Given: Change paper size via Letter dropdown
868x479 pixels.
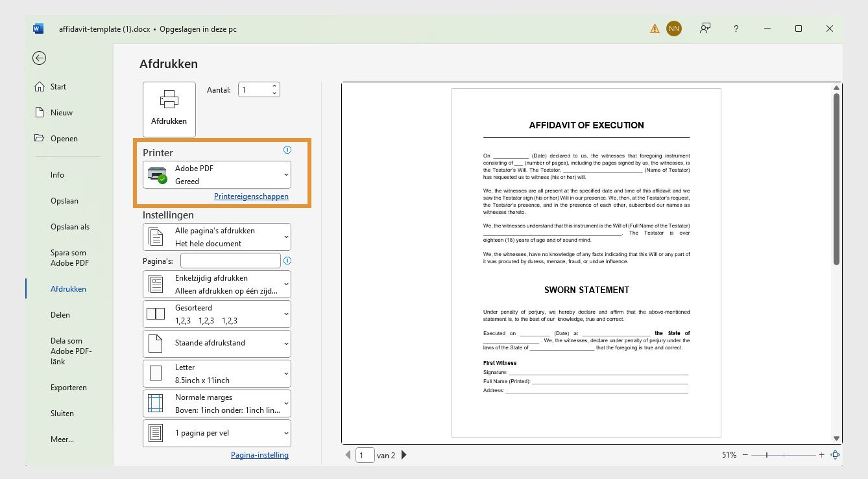Looking at the screenshot, I should click(x=217, y=373).
